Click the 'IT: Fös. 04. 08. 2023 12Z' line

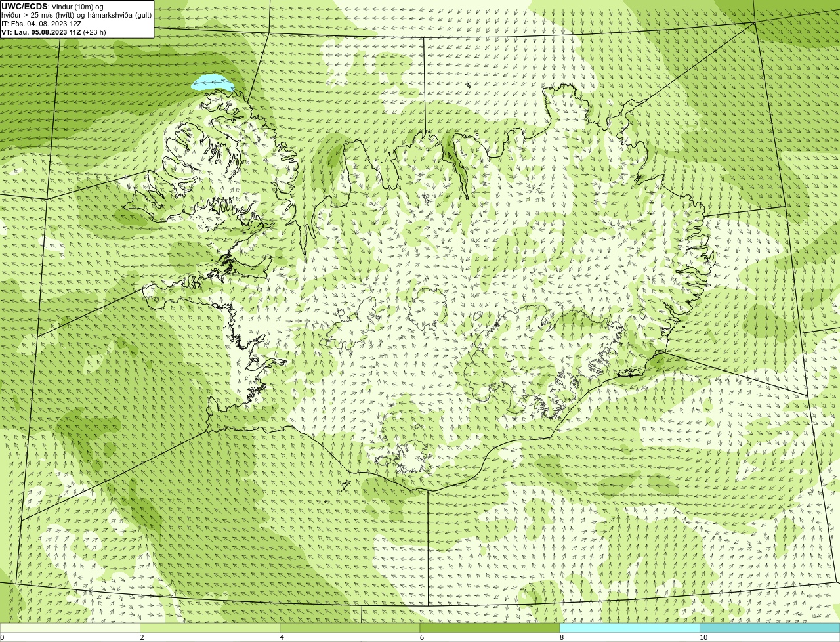pyautogui.click(x=41, y=24)
